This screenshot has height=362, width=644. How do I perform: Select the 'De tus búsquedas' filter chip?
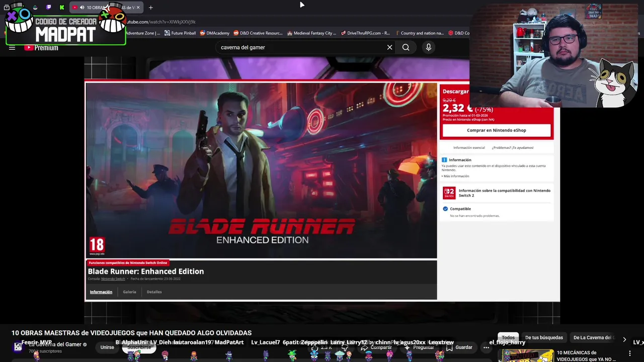pyautogui.click(x=544, y=337)
